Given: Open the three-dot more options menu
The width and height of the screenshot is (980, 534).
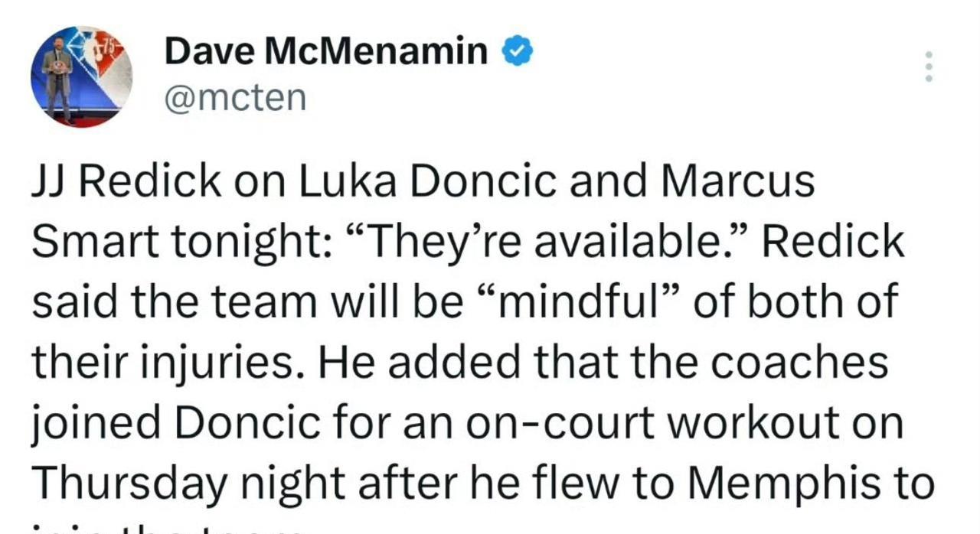Looking at the screenshot, I should pos(928,67).
